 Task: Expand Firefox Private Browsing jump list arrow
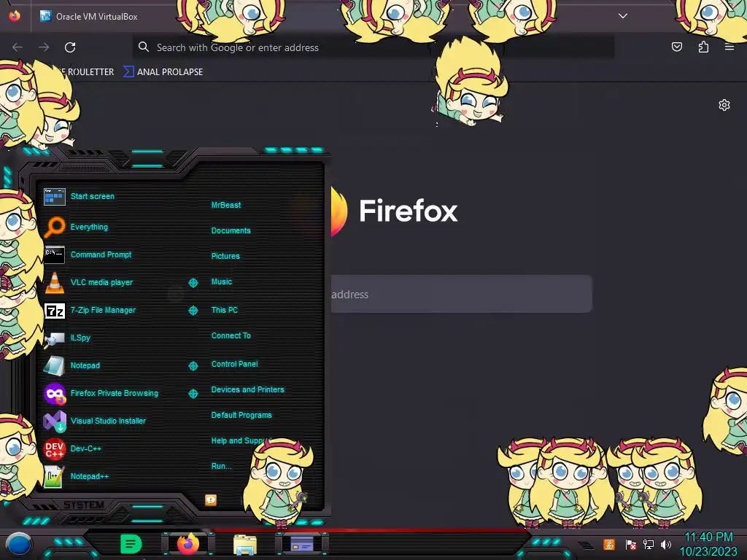pos(193,393)
